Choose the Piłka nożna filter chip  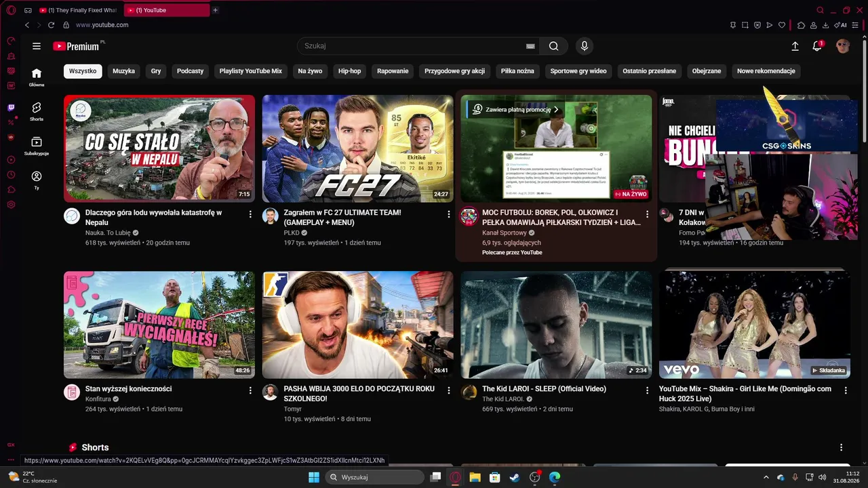click(517, 71)
